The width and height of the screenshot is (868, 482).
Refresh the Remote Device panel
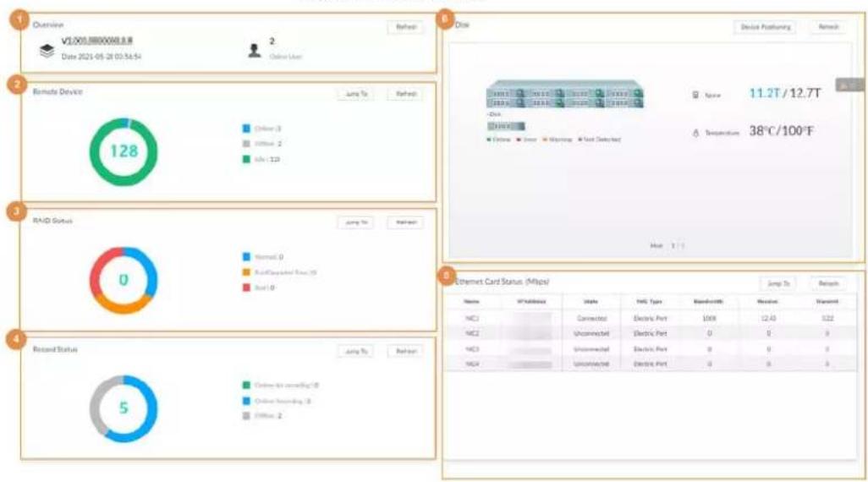[x=406, y=94]
